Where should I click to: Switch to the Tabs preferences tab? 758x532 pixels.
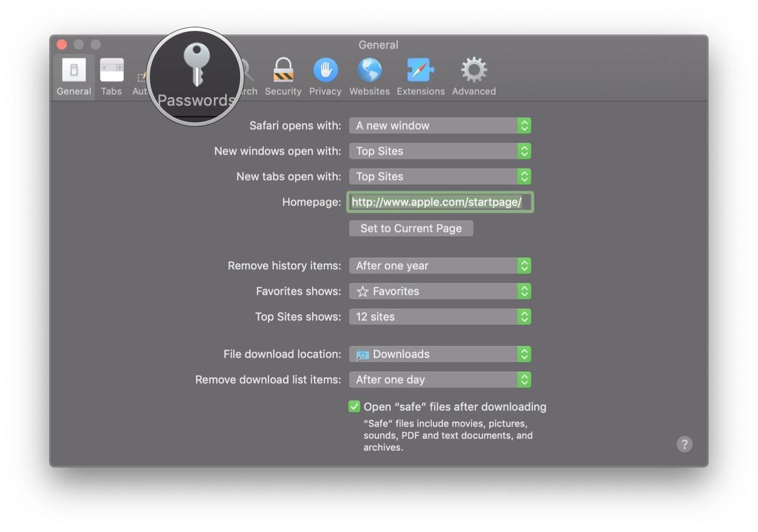(111, 73)
